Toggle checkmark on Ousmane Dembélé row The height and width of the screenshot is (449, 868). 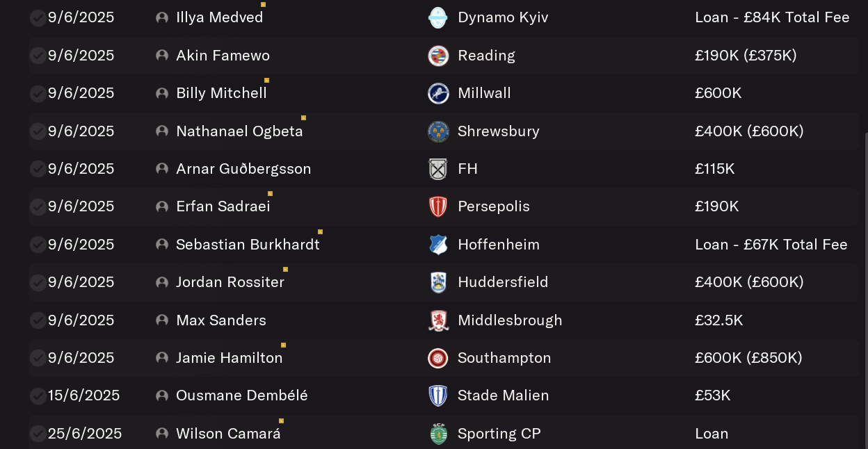pos(38,396)
